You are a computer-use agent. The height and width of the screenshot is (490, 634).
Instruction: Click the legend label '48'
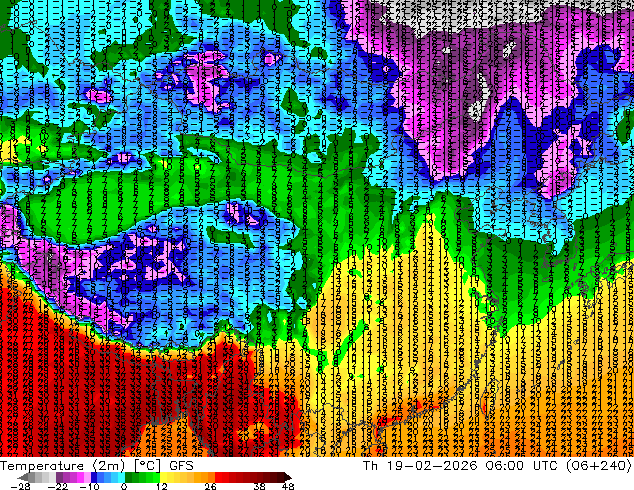coord(288,486)
